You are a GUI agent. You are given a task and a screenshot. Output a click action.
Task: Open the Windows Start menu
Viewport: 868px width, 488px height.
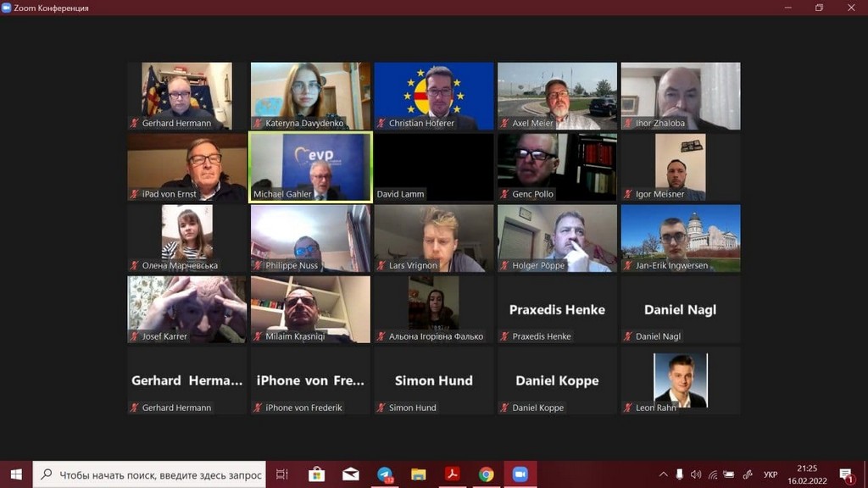[x=16, y=474]
